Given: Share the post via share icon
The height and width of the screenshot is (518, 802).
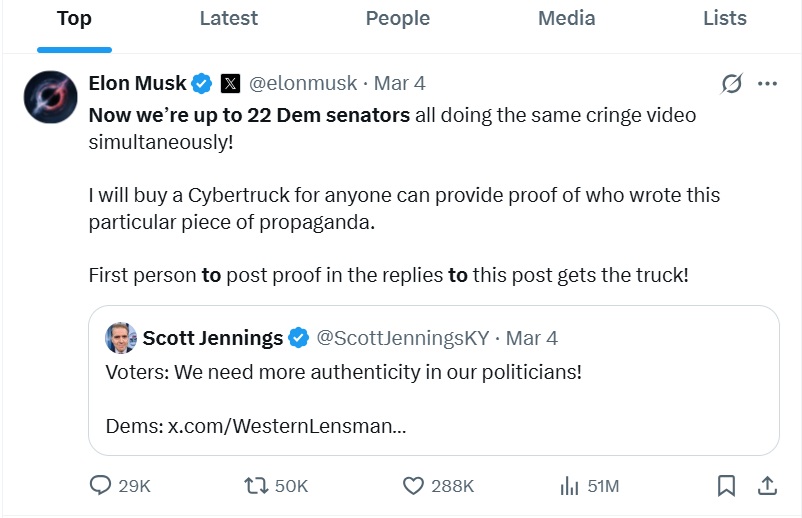Looking at the screenshot, I should coord(768,486).
